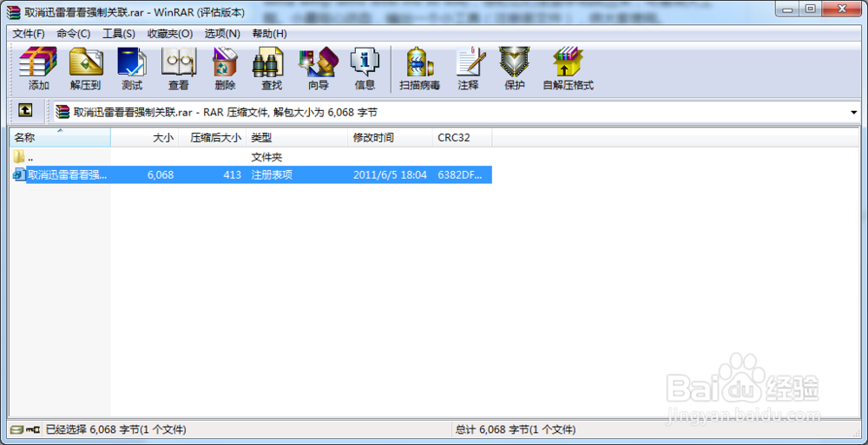Viewport: 868px width, 445px height.
Task: Click the Add (添加) toolbar icon
Action: pos(39,68)
